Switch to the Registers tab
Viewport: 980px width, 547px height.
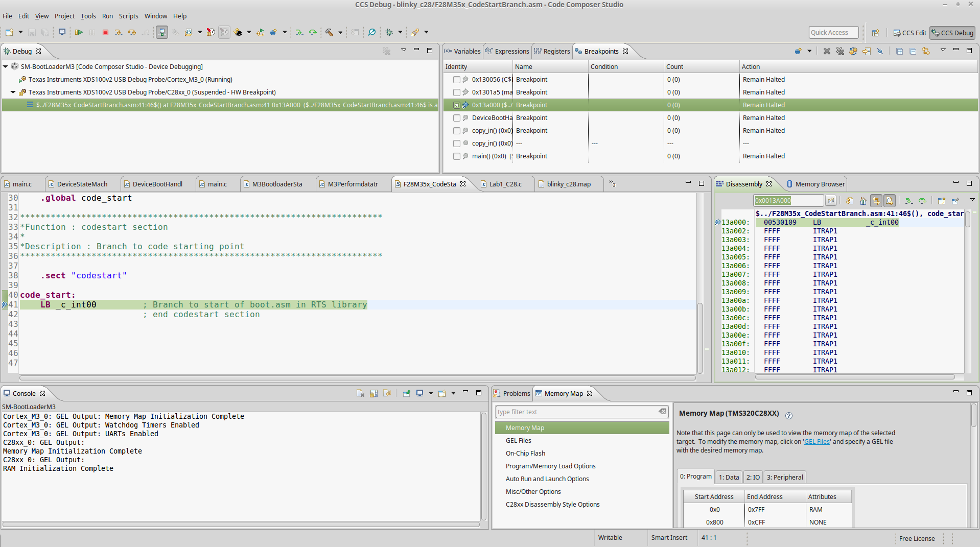pyautogui.click(x=552, y=51)
